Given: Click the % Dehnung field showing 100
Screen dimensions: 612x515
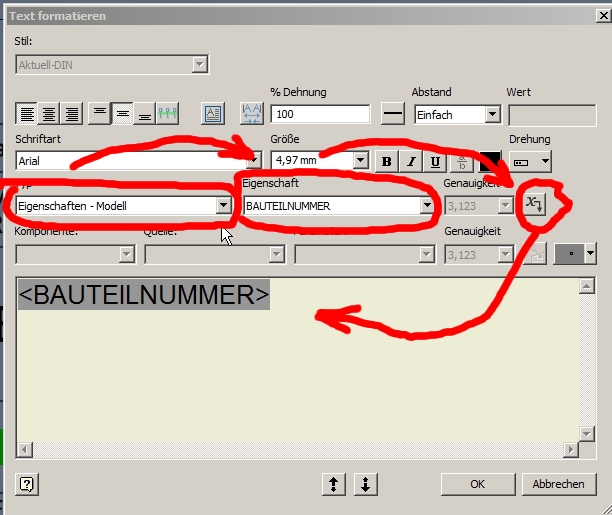Looking at the screenshot, I should click(320, 114).
